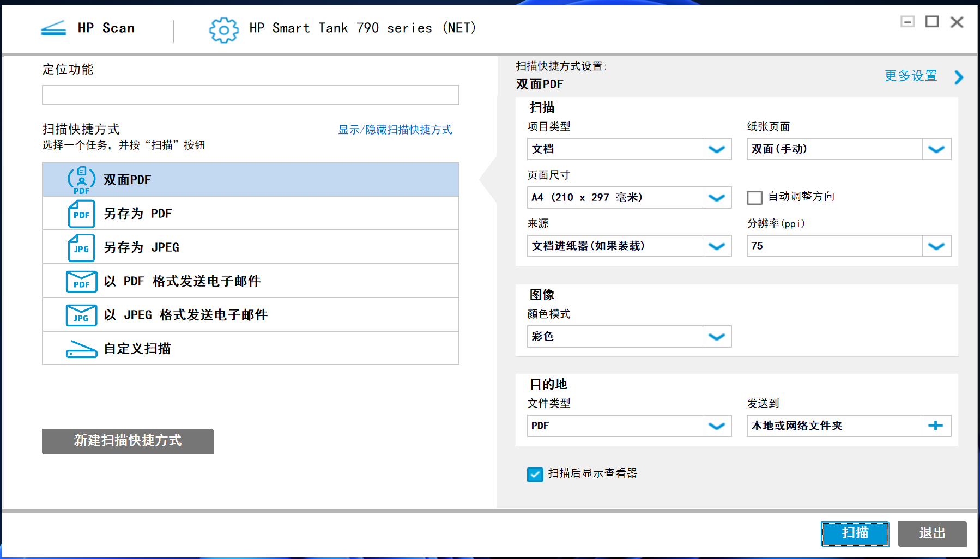The width and height of the screenshot is (980, 559).
Task: Open 更多设置 link
Action: [x=910, y=76]
